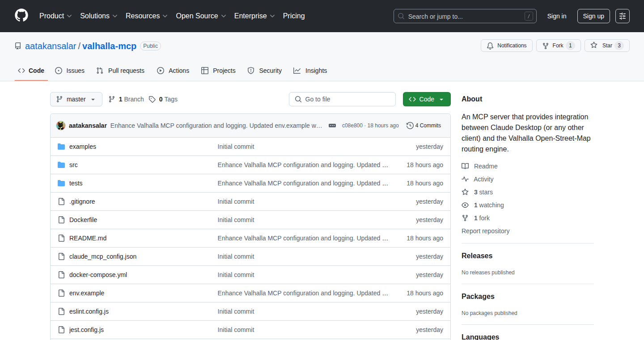Image resolution: width=644 pixels, height=340 pixels.
Task: Click the star icon beside 3 stars
Action: tap(465, 192)
